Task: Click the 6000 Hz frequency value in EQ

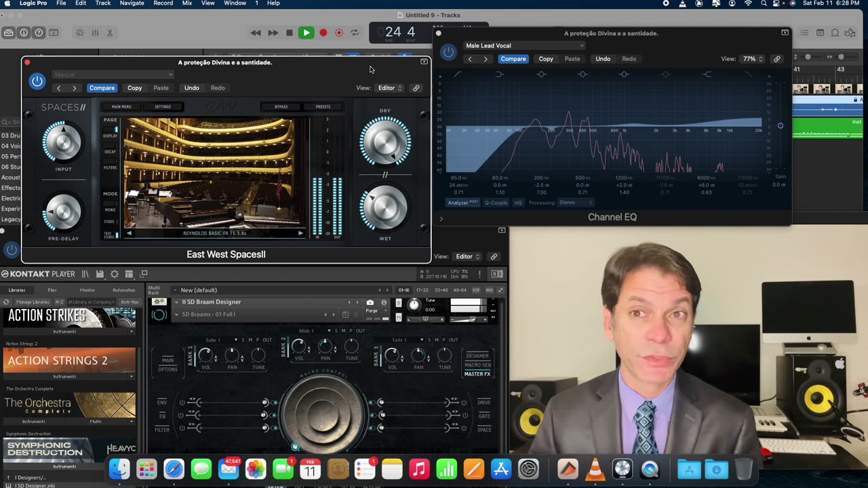Action: point(706,178)
